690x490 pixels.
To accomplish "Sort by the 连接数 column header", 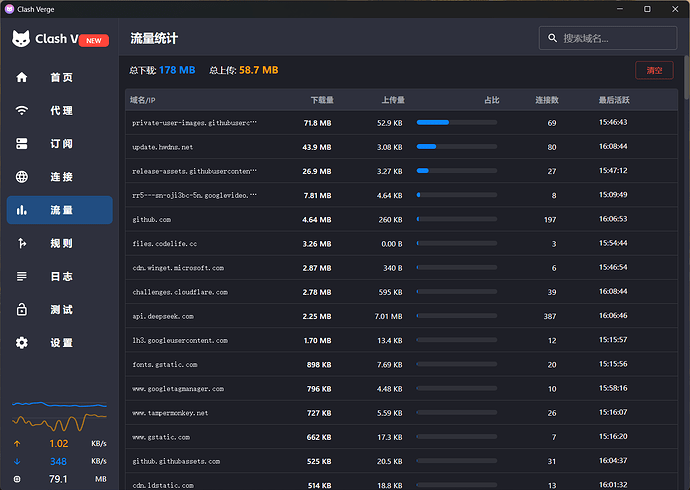I will click(547, 100).
